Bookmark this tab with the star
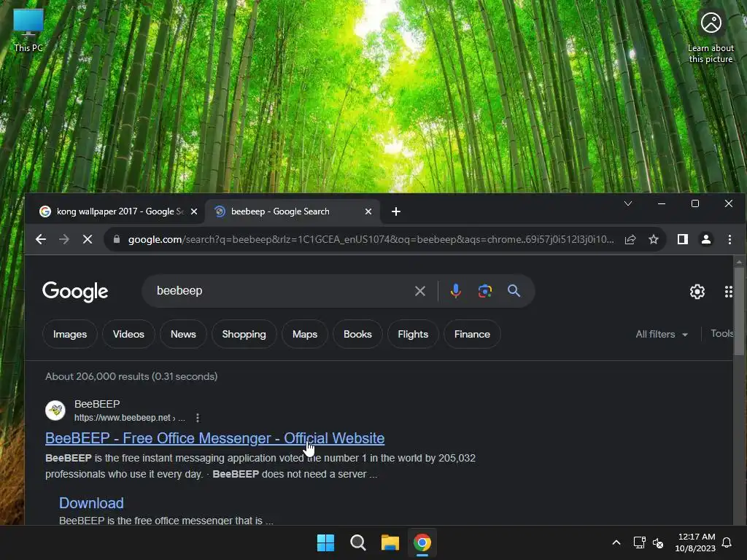 tap(654, 239)
